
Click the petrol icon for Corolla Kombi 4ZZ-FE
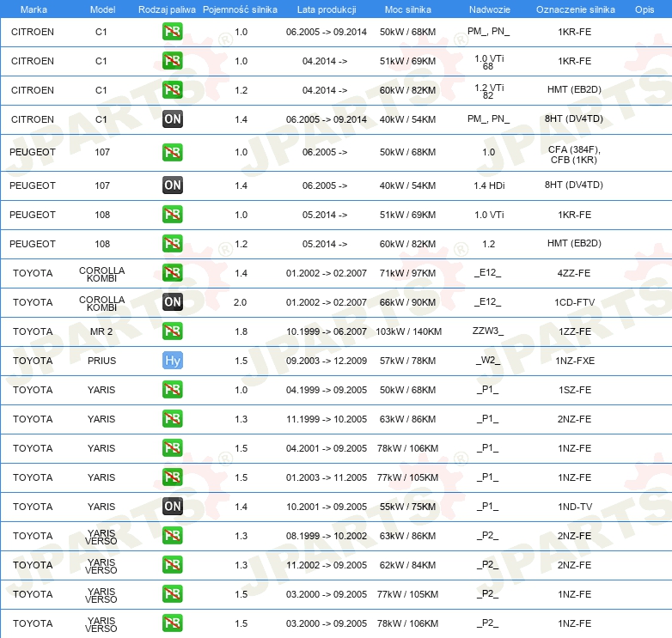tap(172, 272)
